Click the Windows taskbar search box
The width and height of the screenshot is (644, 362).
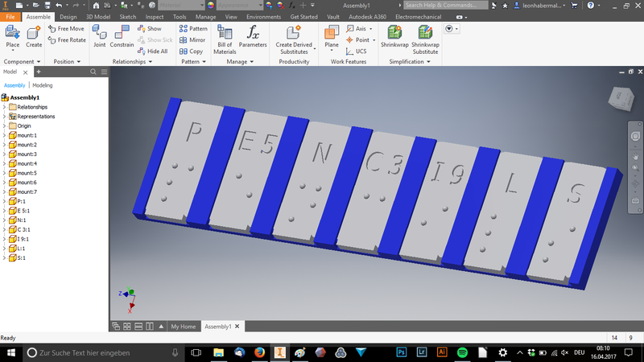click(x=97, y=352)
